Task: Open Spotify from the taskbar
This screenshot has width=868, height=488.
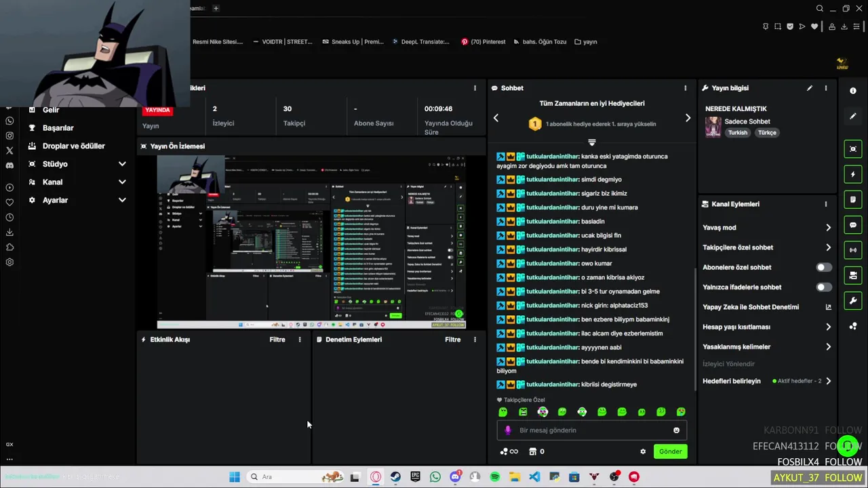Action: point(495,477)
